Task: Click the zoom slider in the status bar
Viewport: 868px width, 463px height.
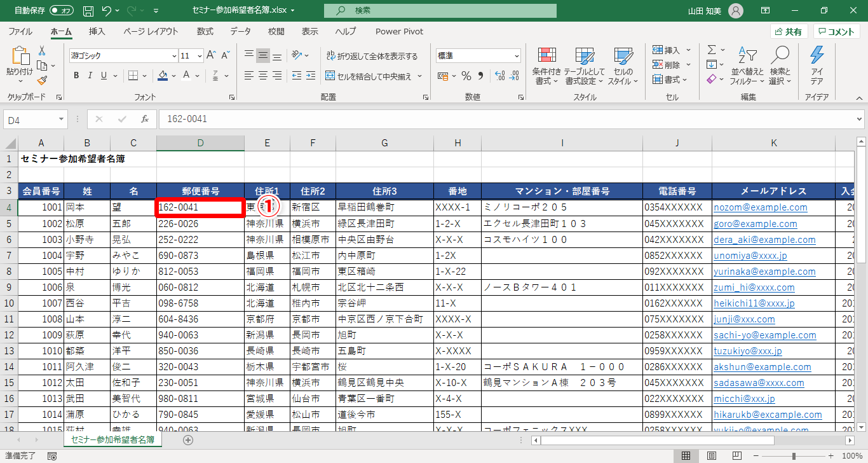Action: pos(794,456)
